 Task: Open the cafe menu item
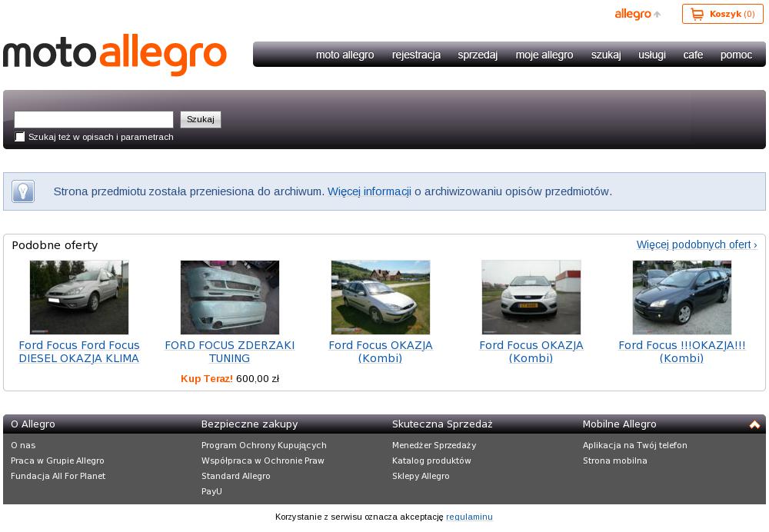tap(693, 55)
